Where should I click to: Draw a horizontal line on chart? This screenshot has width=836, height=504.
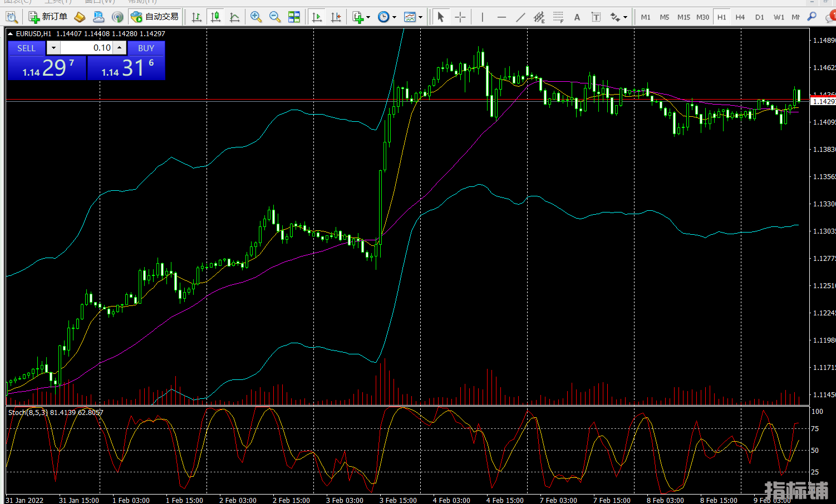[x=501, y=17]
